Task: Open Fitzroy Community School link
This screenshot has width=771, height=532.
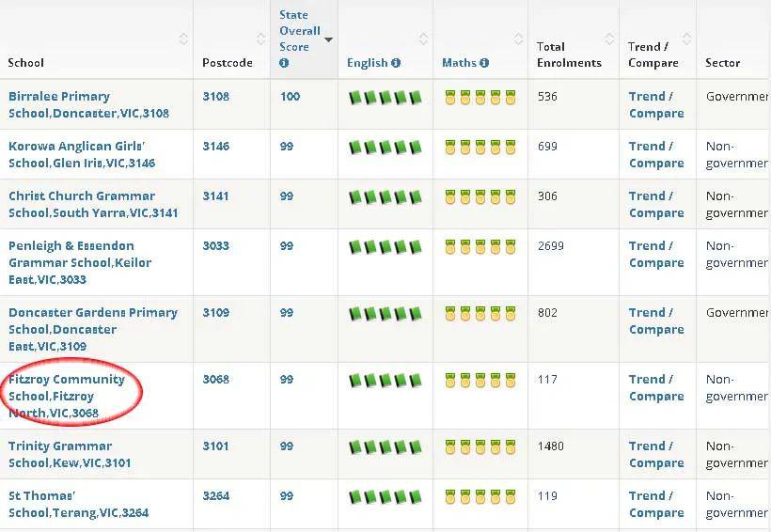Action: (x=67, y=397)
